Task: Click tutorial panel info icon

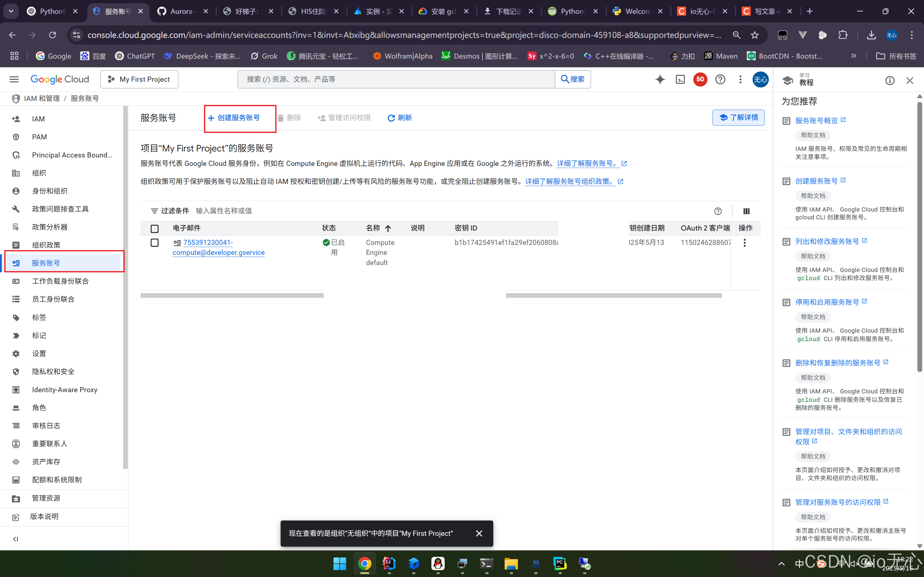Action: [890, 81]
